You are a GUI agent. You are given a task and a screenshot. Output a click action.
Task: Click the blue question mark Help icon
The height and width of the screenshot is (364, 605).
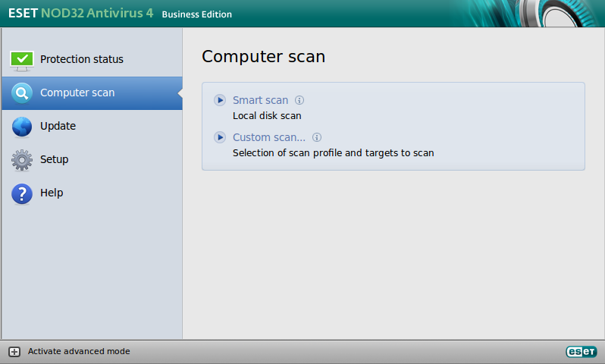click(22, 193)
